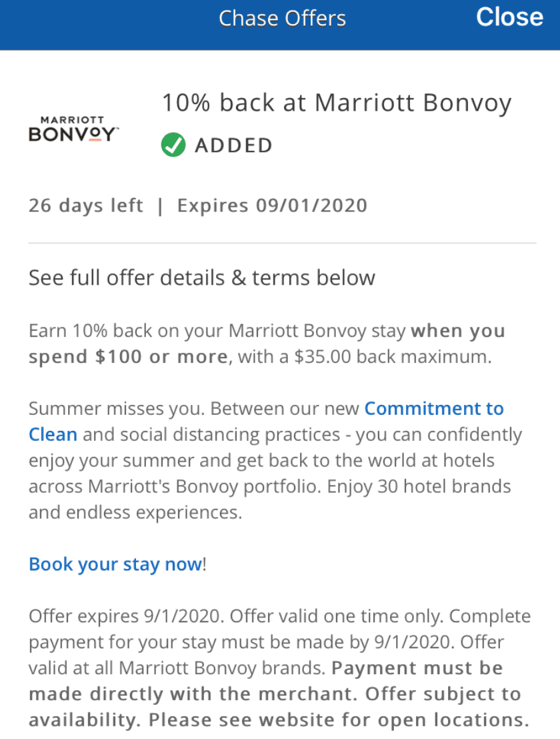The image size is (560, 739).
Task: Open the Commitment to Clean link
Action: tap(433, 408)
